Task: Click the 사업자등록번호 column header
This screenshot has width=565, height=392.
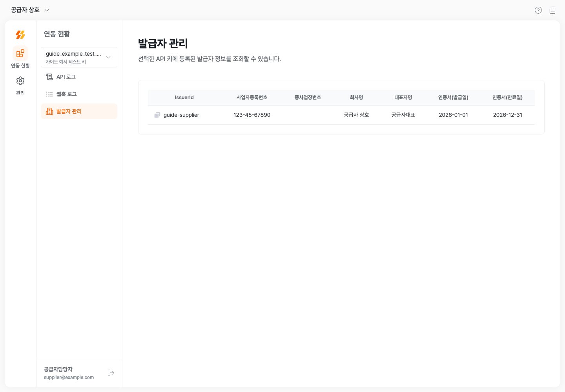Action: pos(252,98)
